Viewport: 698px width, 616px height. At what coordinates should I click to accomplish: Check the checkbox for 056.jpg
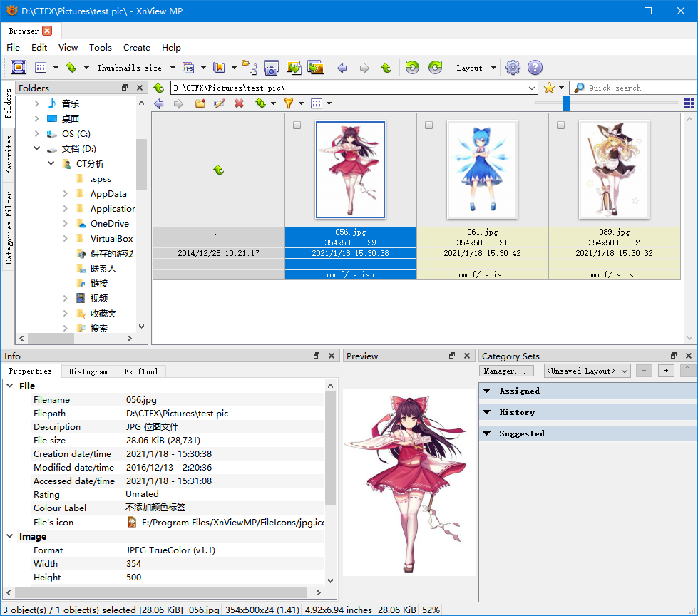297,125
